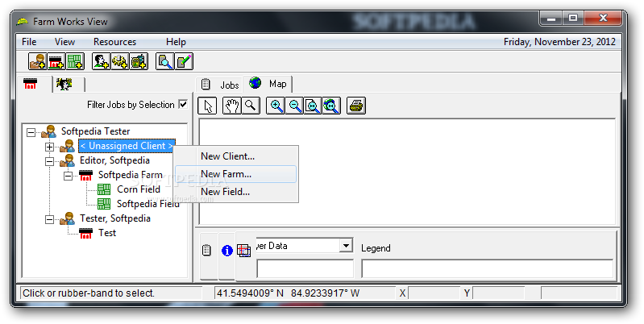Select the magnifier zoom window tool

251,106
